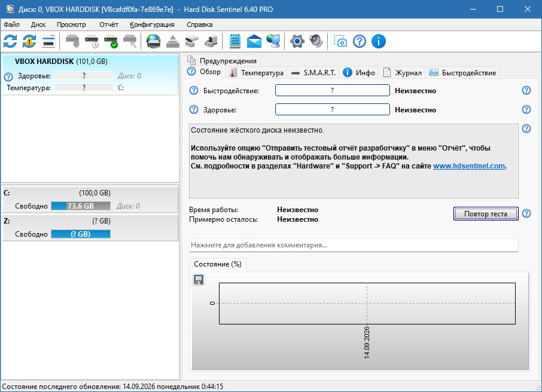Image resolution: width=542 pixels, height=392 pixels.
Task: Open the Файл menu
Action: 12,24
